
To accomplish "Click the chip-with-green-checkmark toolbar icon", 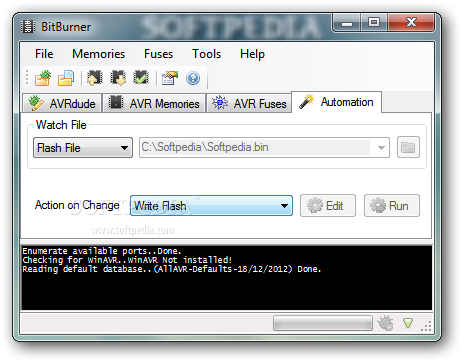I will coord(141,78).
